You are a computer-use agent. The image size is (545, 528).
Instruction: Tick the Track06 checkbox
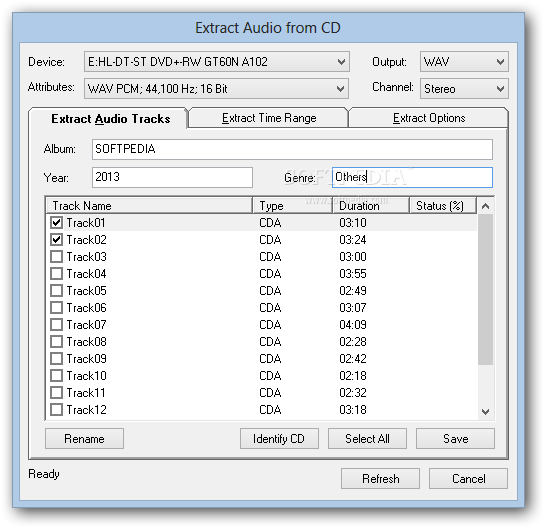tap(56, 308)
